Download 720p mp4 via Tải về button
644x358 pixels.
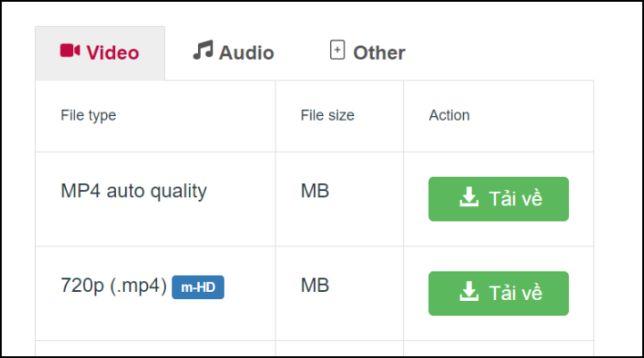coord(499,294)
